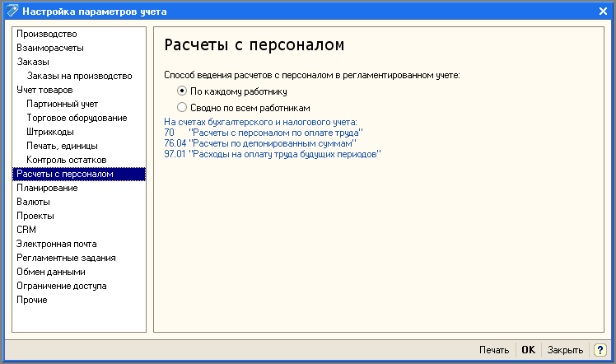Click the 'Расчеты с персоналом' page heading
This screenshot has width=616, height=364.
pos(254,44)
